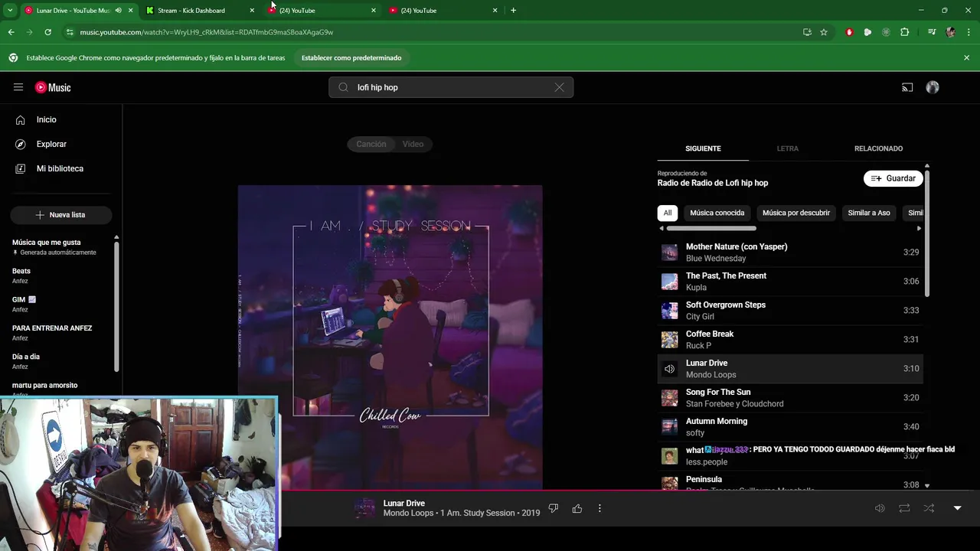Open Chrome extensions puzzle icon
The height and width of the screenshot is (551, 980).
click(904, 32)
